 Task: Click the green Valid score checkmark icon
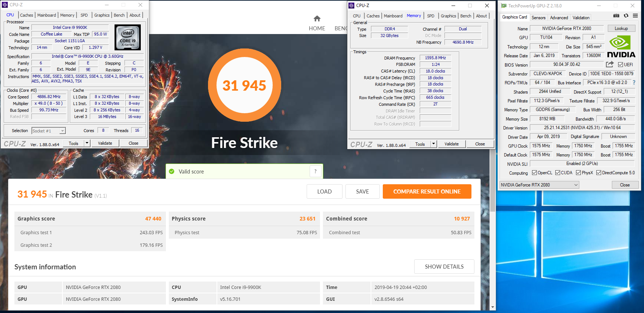171,171
